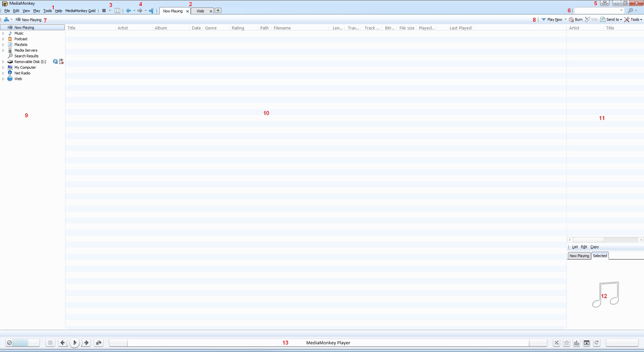Toggle the repeat button in player bar
Image resolution: width=644 pixels, height=352 pixels.
(597, 343)
